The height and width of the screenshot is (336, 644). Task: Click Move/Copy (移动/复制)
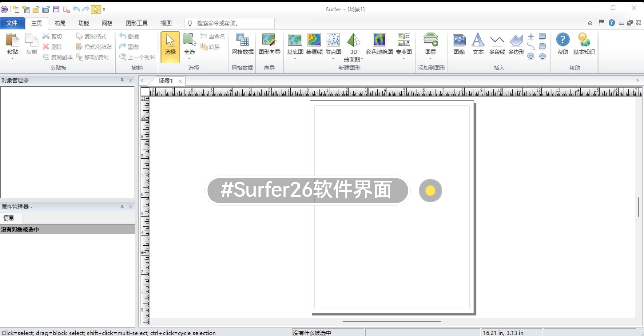93,57
